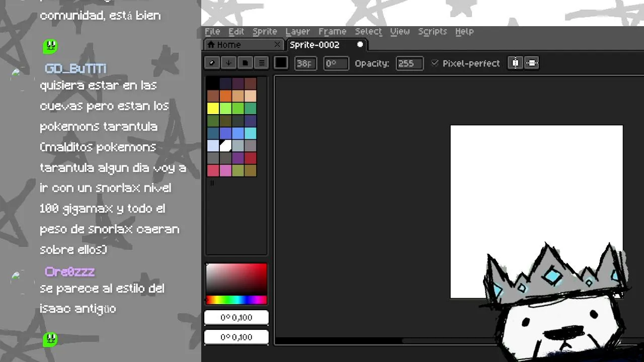Pick the selected white palette swatch
This screenshot has height=362, width=644.
[x=225, y=146]
